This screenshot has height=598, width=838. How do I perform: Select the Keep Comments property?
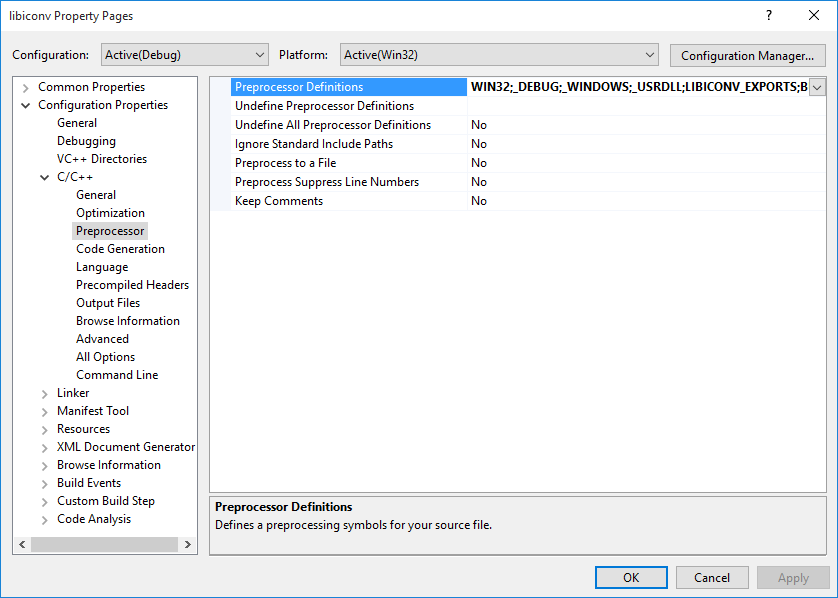coord(348,201)
